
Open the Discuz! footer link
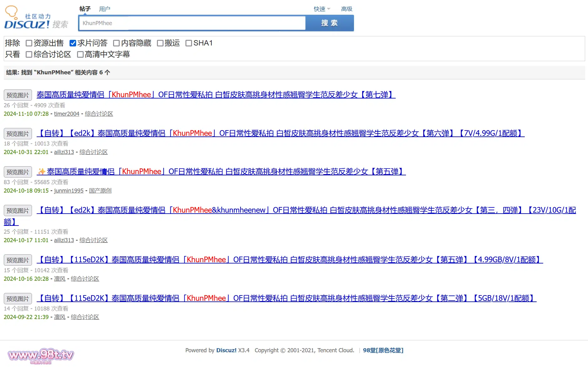point(226,350)
